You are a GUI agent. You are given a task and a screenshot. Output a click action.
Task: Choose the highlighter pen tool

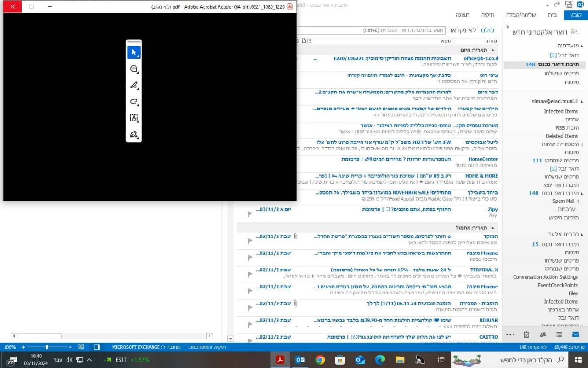(x=134, y=86)
